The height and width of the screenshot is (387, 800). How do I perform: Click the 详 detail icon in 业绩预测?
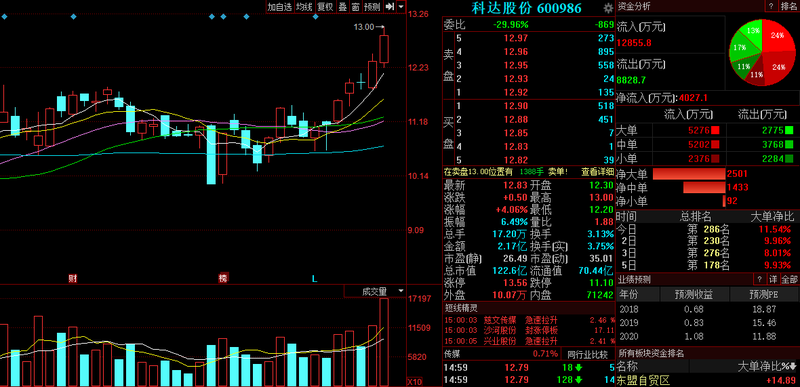click(x=773, y=279)
